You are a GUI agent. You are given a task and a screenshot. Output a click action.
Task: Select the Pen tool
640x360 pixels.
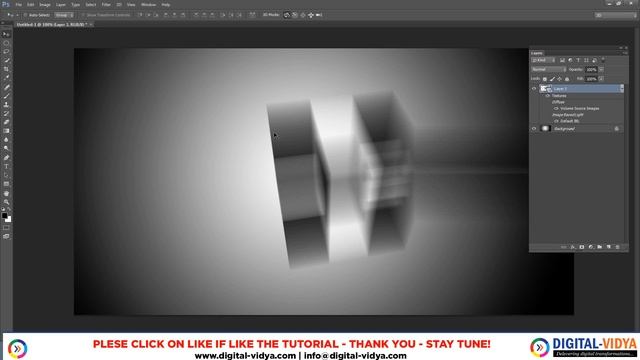6,158
